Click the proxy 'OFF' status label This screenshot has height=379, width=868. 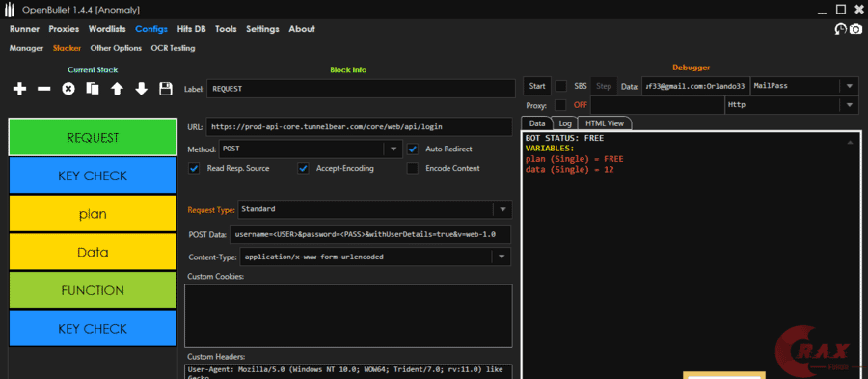[581, 104]
